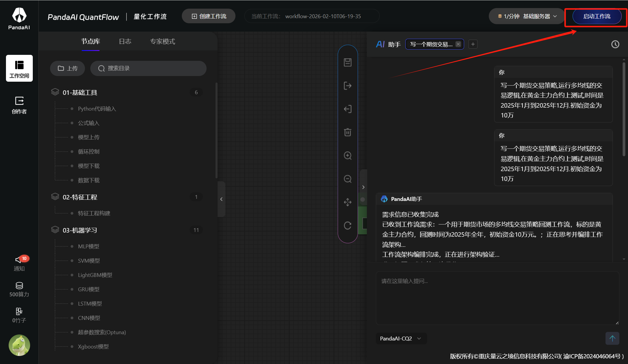Select the 公式输入 node
Viewport: 628px width, 364px height.
point(89,123)
